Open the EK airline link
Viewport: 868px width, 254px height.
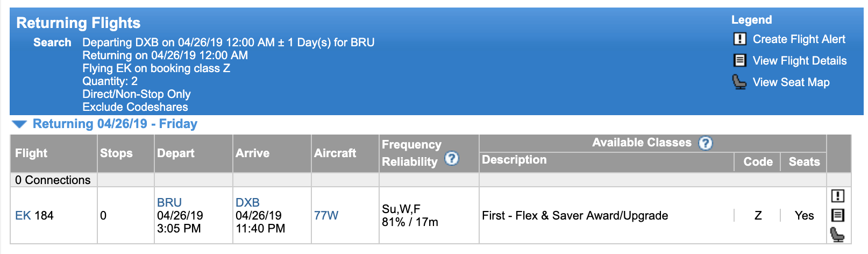[x=23, y=216]
